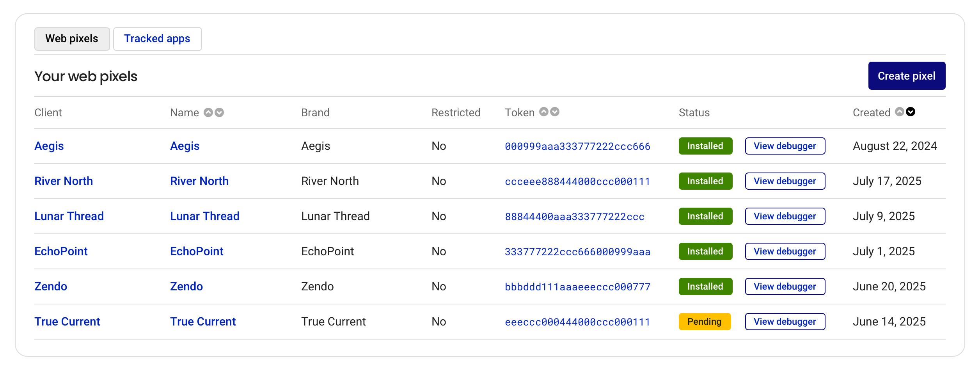The image size is (980, 370).
Task: Click the Pending badge for True Current
Action: [x=704, y=322]
